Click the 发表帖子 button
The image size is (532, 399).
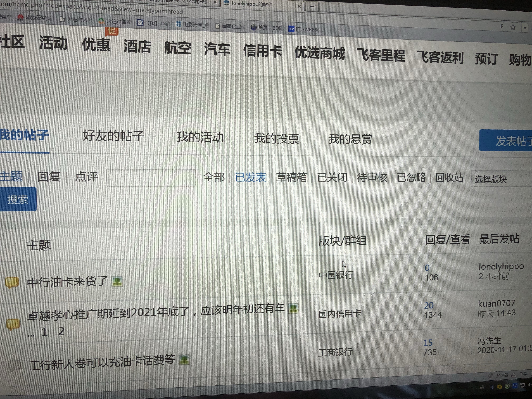click(x=505, y=141)
